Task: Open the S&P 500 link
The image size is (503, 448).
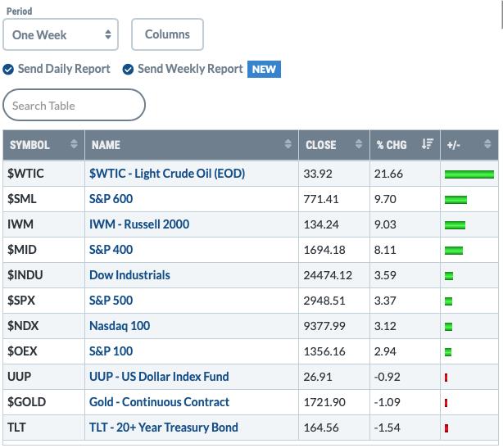Action: pyautogui.click(x=111, y=301)
